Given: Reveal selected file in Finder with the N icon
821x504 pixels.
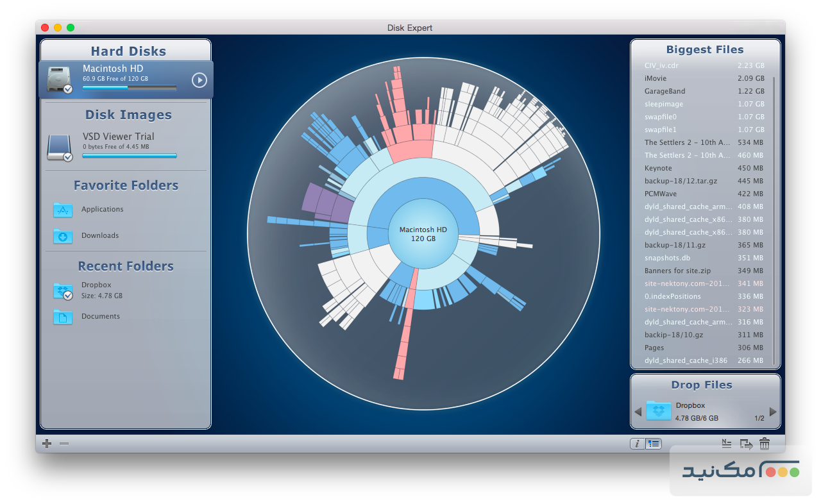Looking at the screenshot, I should [x=726, y=443].
